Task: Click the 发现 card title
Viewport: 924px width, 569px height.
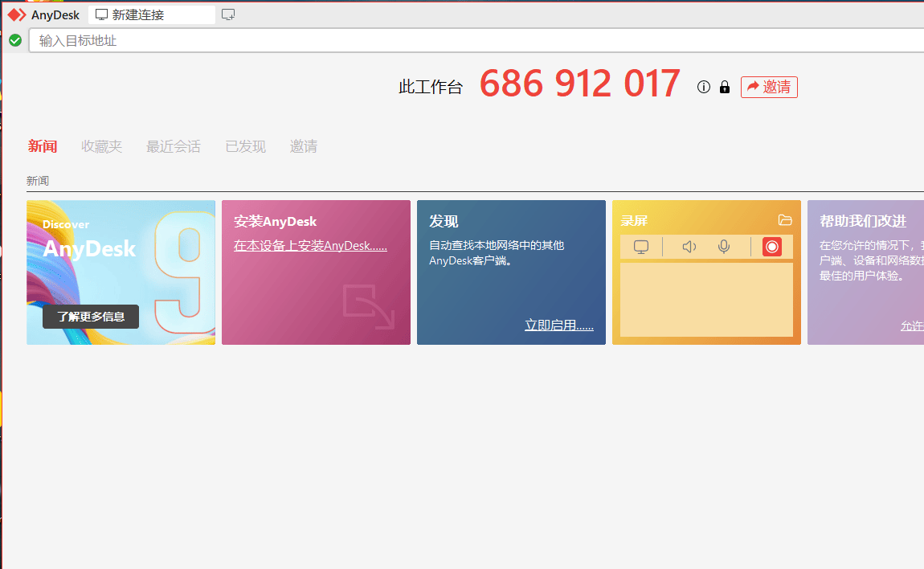Action: (x=444, y=222)
